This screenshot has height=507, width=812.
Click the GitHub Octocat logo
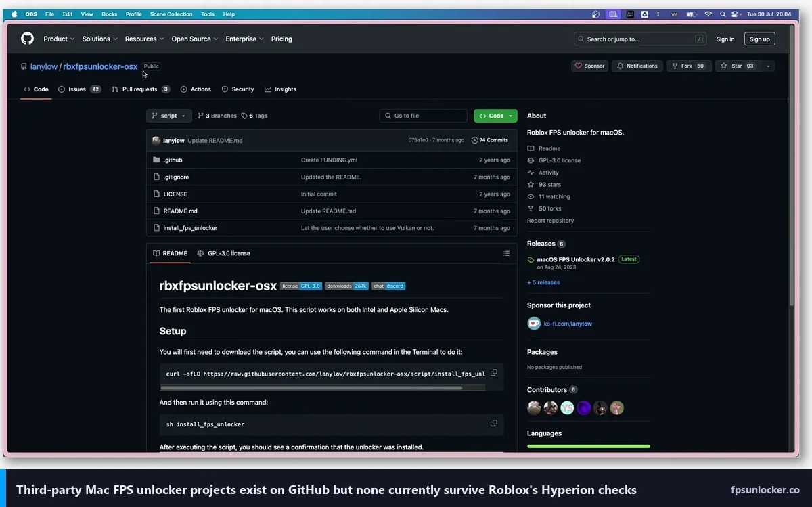click(x=27, y=39)
